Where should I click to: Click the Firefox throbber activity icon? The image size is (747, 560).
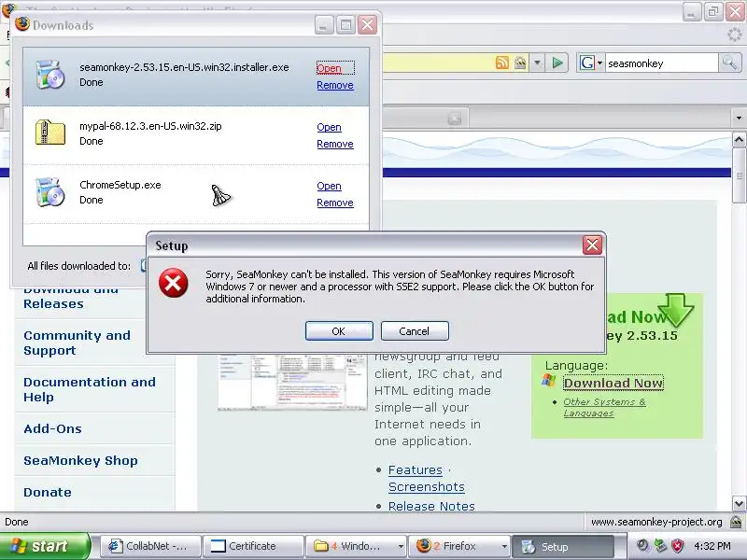click(x=735, y=35)
